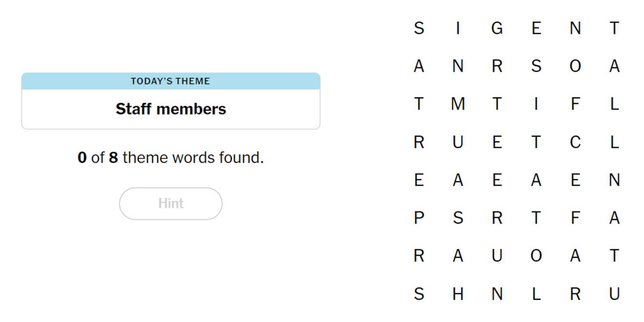Select the letter G in the grid
644x322 pixels.
pyautogui.click(x=497, y=28)
